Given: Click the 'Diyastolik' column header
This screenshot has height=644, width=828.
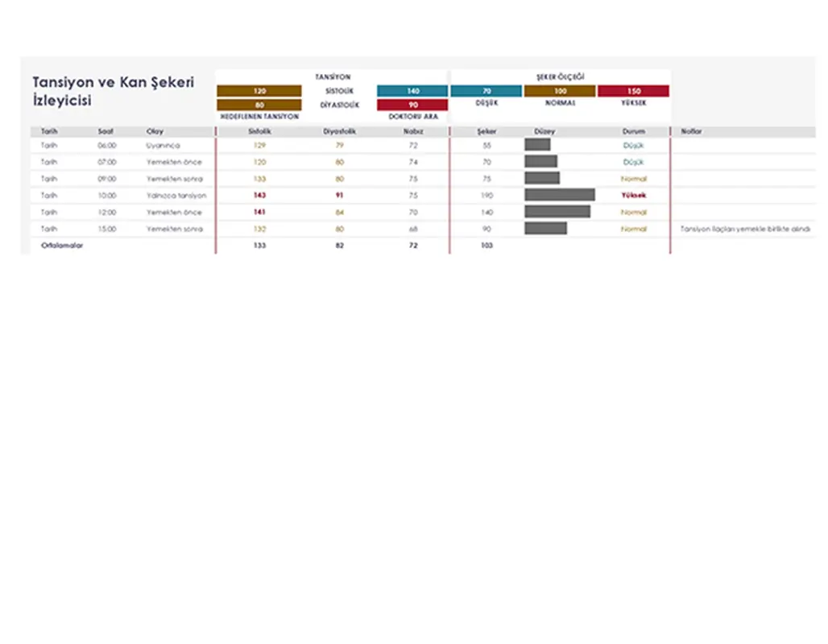Looking at the screenshot, I should (x=339, y=131).
